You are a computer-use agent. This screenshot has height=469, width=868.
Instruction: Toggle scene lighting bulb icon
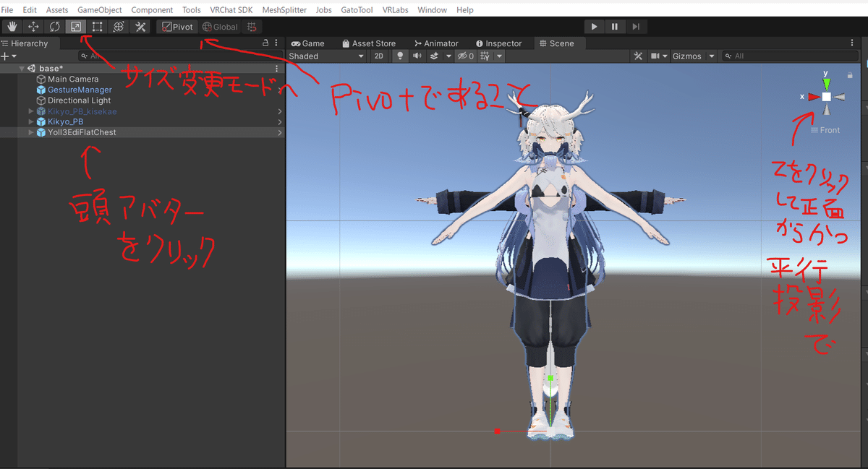[400, 56]
